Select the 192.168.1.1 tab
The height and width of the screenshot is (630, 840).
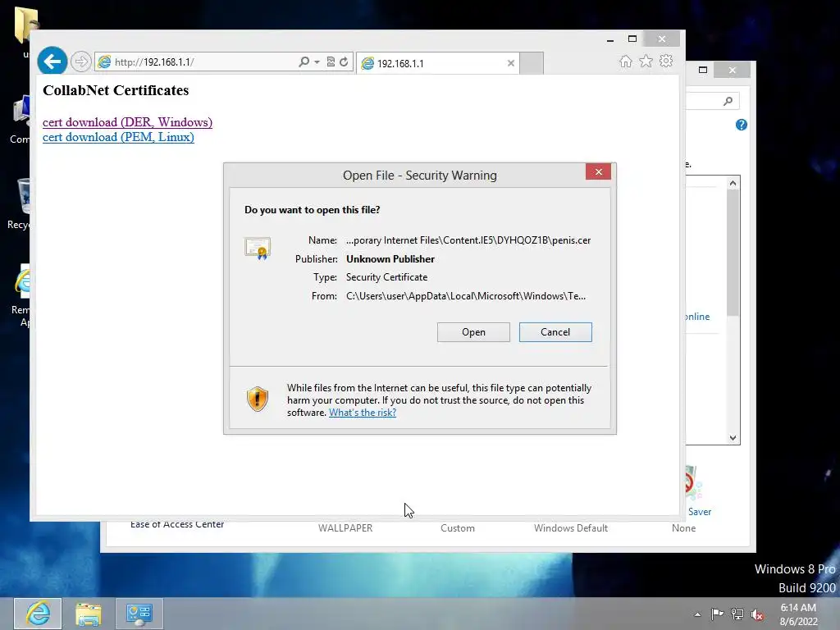coord(438,63)
